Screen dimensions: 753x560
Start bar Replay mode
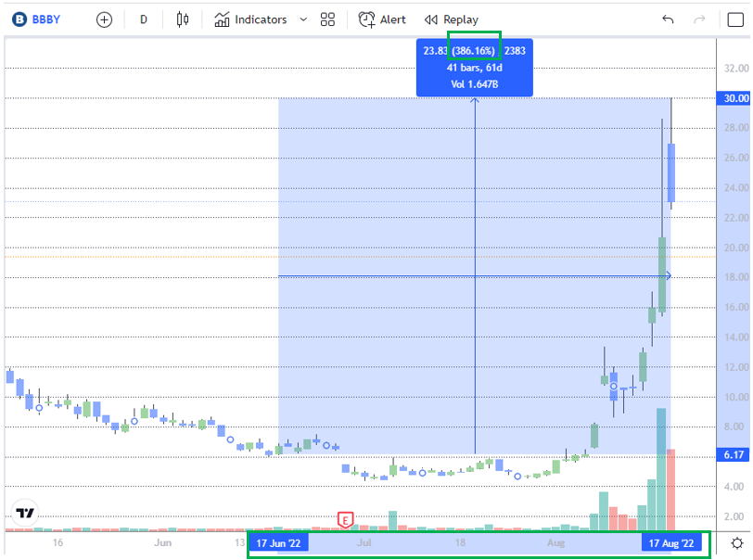(452, 19)
